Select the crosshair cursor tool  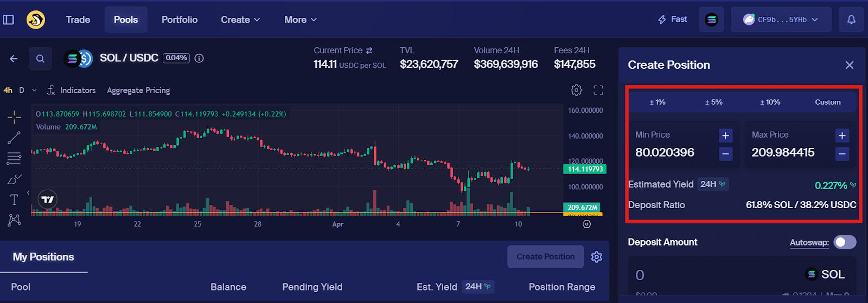[x=14, y=117]
